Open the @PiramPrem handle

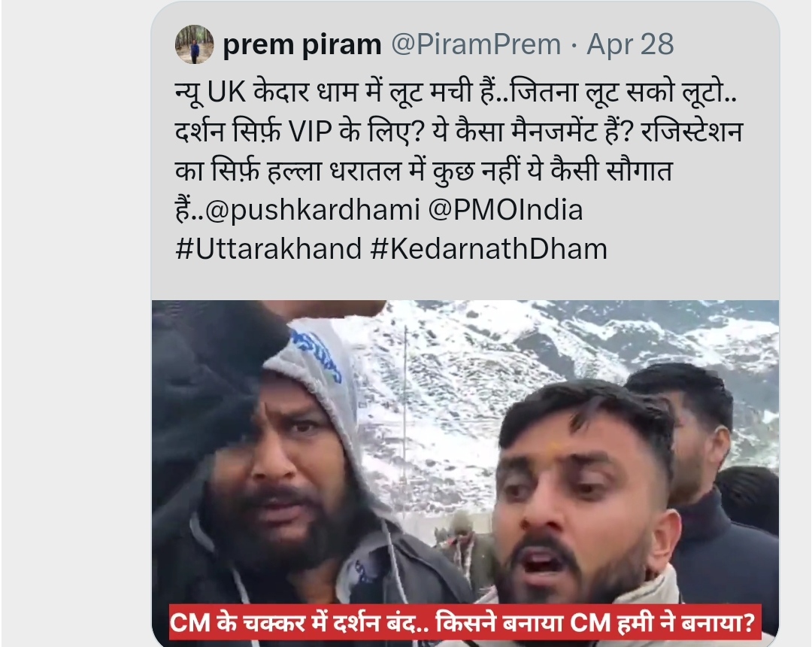[x=476, y=44]
